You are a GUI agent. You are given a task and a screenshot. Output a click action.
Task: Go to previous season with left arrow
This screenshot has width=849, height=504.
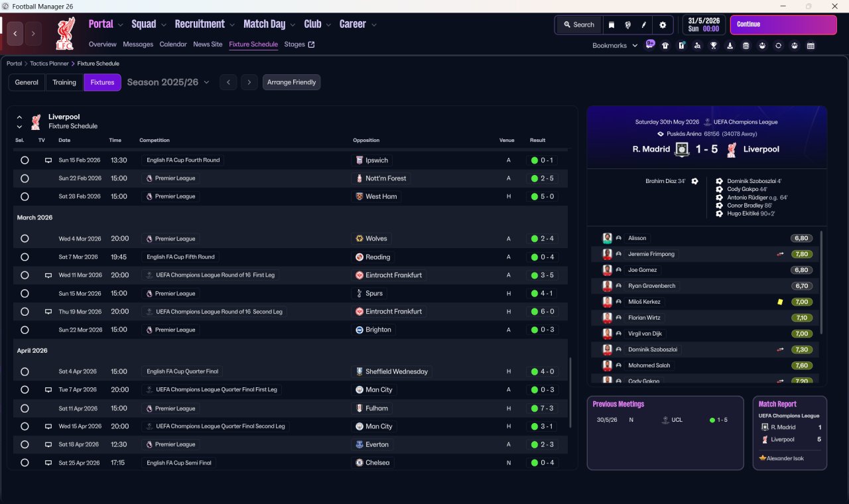coord(228,82)
